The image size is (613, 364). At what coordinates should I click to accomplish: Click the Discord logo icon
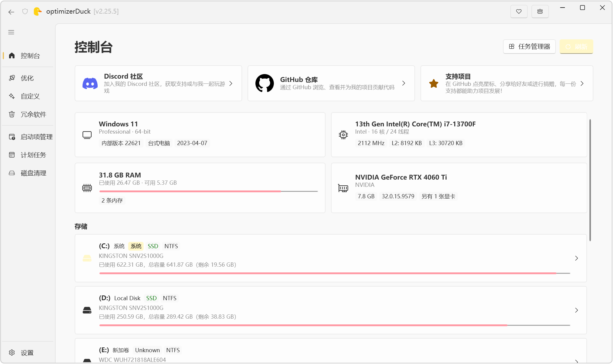[x=90, y=83]
